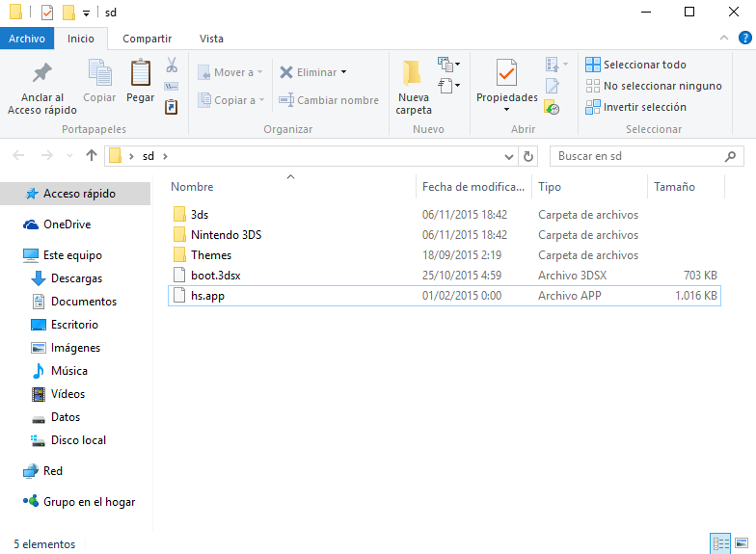
Task: Click Anclar al Acceso rápido pin icon
Action: click(x=42, y=73)
